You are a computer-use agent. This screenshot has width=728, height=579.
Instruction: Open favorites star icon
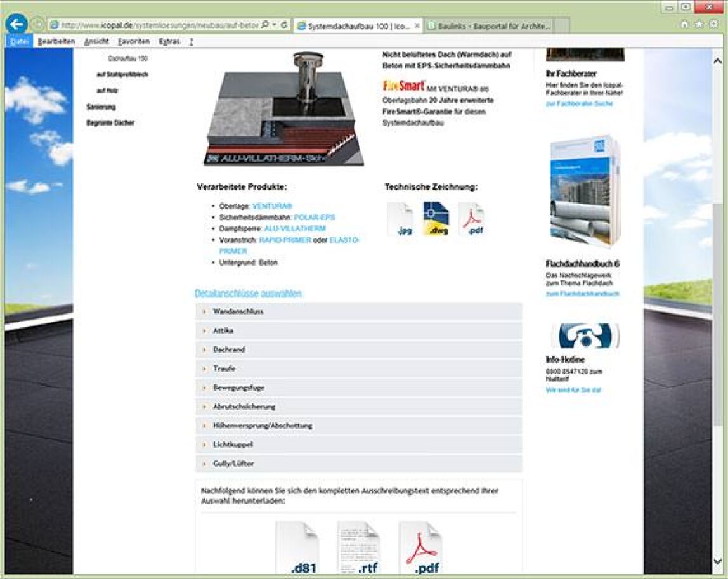coord(699,25)
